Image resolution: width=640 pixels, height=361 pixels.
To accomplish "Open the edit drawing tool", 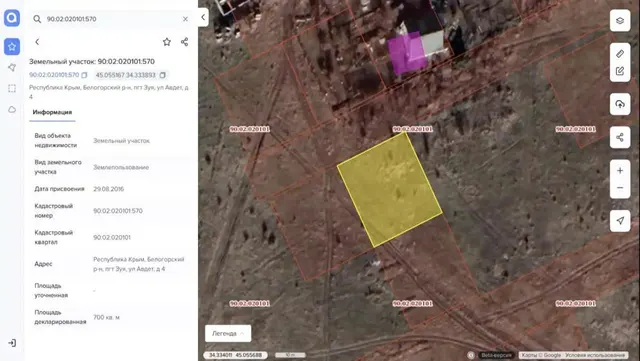I will click(620, 71).
